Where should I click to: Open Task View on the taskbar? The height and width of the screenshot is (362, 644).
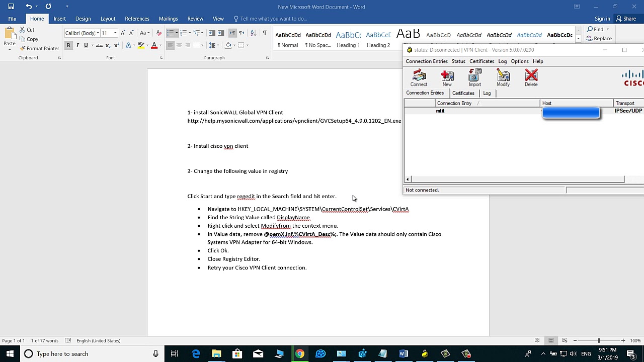click(x=174, y=354)
